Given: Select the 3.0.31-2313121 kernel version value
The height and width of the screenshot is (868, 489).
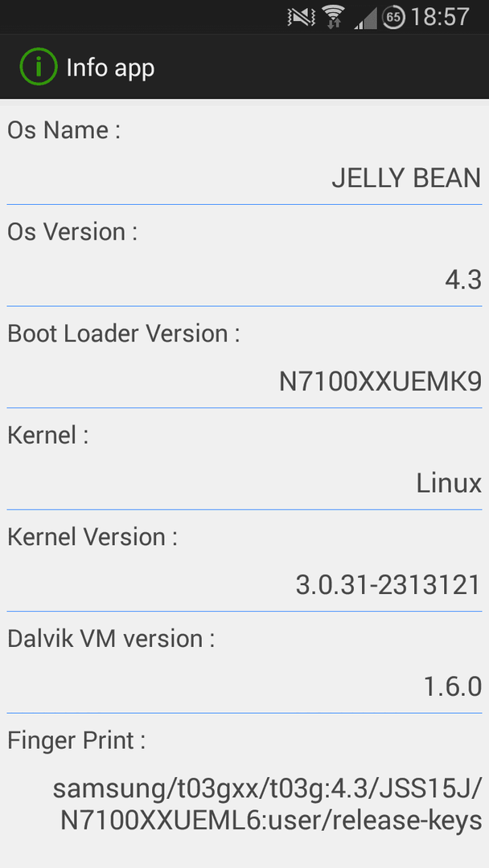Looking at the screenshot, I should point(388,586).
